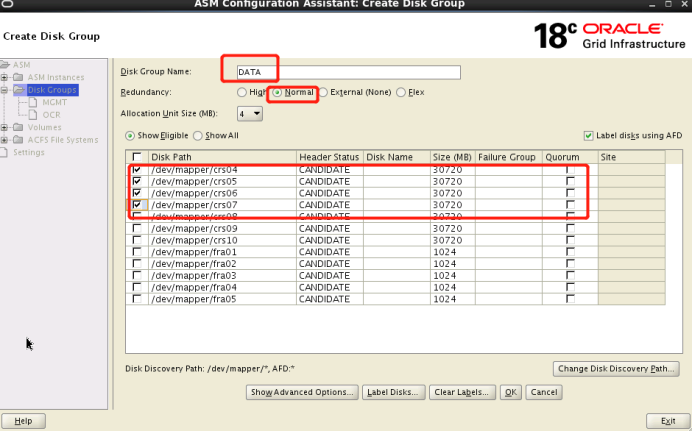The width and height of the screenshot is (692, 432).
Task: Check disk /dev/mapper/fra01
Action: tap(137, 252)
